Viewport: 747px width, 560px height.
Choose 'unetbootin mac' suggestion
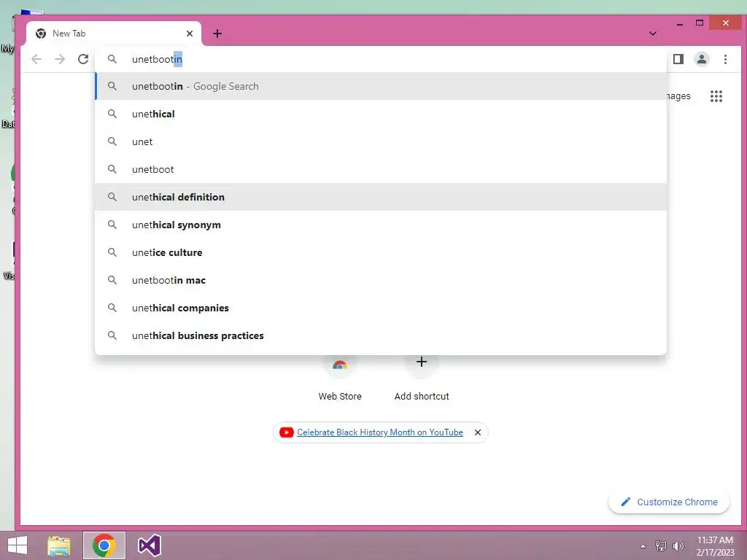[381, 280]
